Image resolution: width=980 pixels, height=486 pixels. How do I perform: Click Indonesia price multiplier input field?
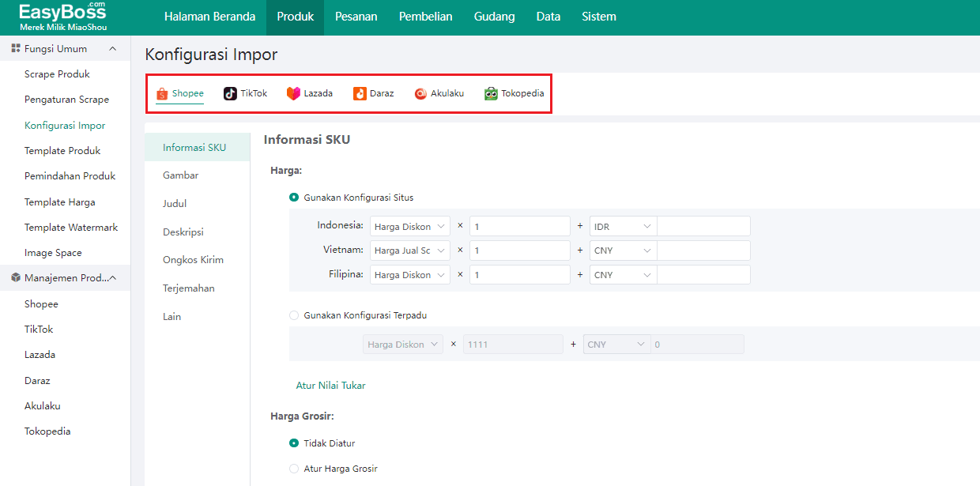pyautogui.click(x=520, y=226)
